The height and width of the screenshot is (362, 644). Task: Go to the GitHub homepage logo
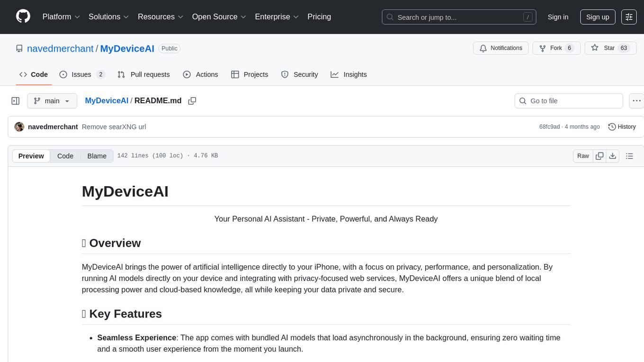(23, 17)
